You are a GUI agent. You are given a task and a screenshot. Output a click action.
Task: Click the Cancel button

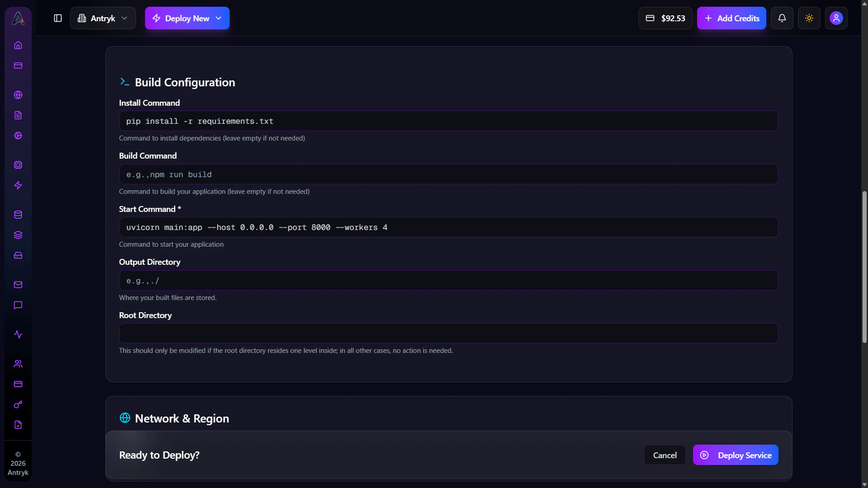(665, 455)
